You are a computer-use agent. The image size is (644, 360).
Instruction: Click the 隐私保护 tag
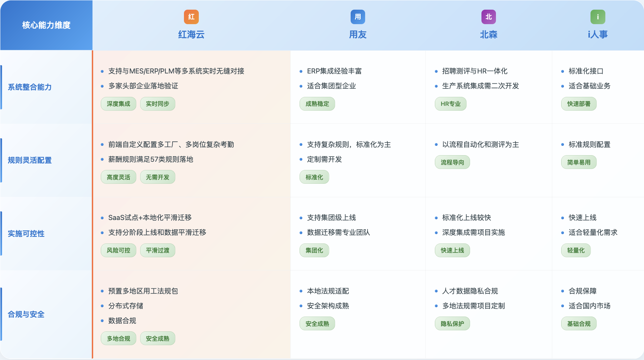(x=452, y=324)
